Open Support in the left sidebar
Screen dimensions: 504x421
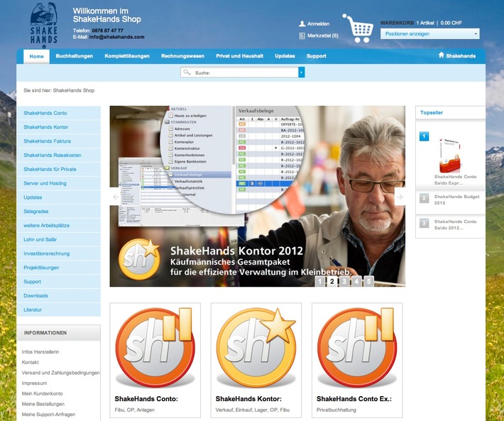(x=58, y=282)
